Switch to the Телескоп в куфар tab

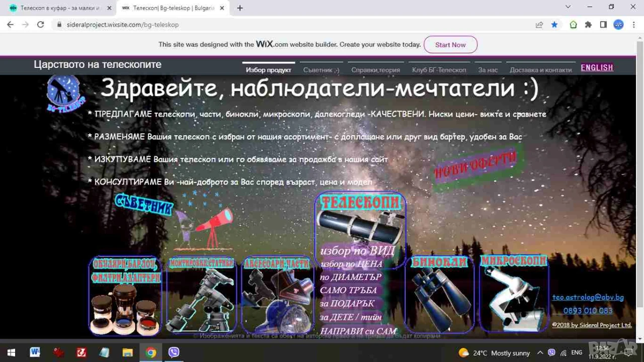click(x=60, y=8)
